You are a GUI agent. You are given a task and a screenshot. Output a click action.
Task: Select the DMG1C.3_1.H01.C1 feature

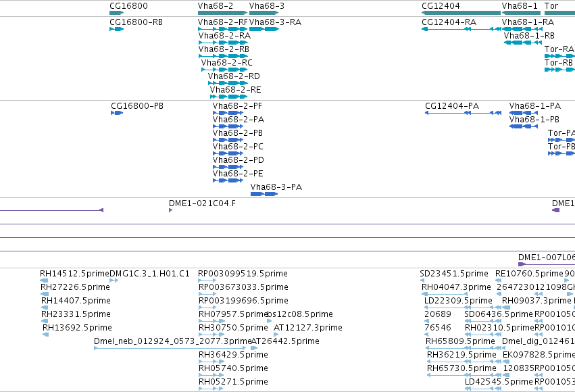tap(149, 274)
